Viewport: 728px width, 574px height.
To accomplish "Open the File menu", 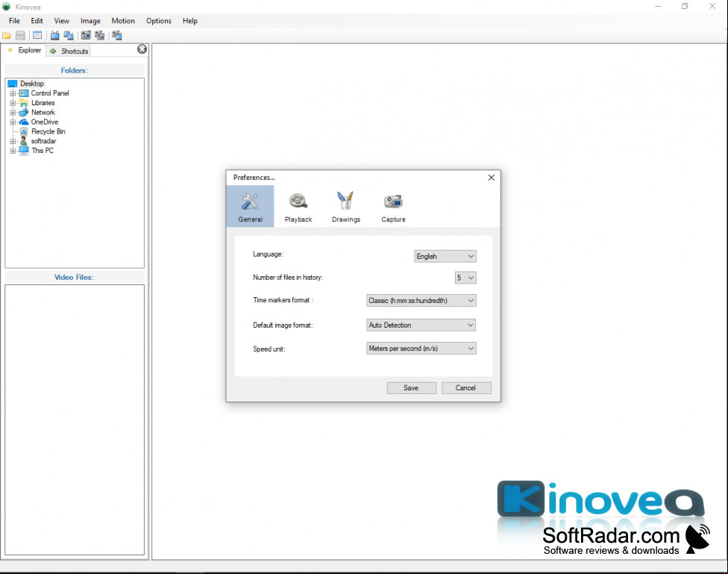I will (x=14, y=21).
